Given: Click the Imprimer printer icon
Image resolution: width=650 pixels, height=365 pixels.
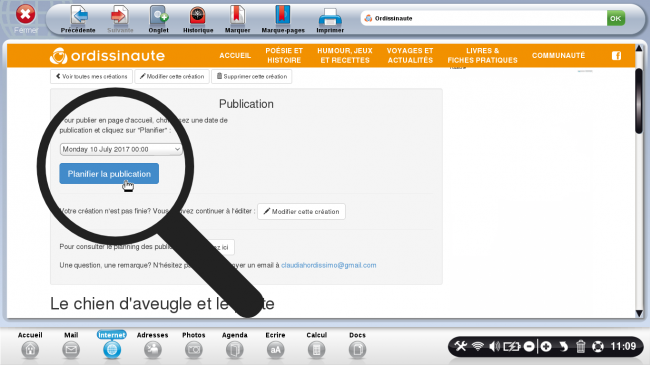Looking at the screenshot, I should click(x=330, y=17).
